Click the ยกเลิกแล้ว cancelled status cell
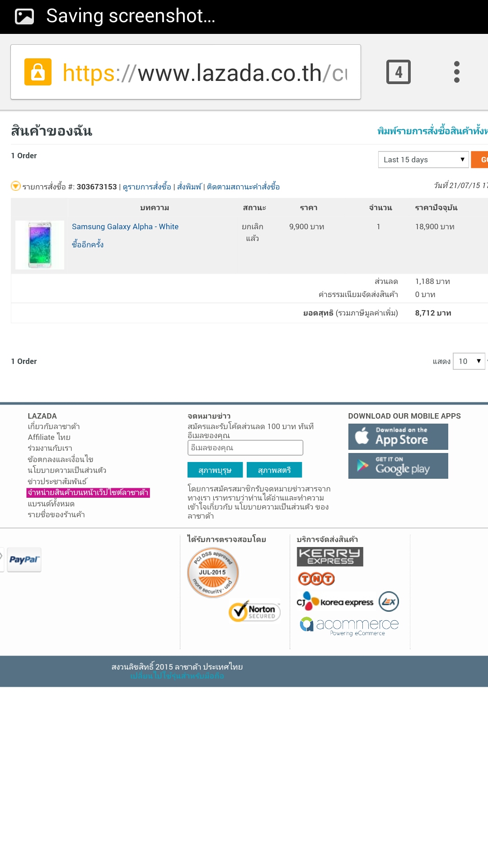Image resolution: width=488 pixels, height=868 pixels. point(253,232)
